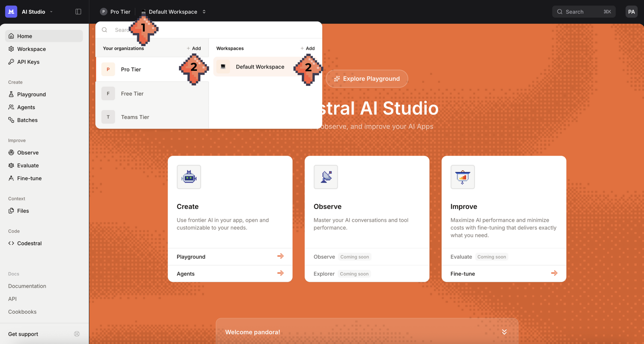Expand the AI Studio product dropdown chevron

(x=51, y=11)
